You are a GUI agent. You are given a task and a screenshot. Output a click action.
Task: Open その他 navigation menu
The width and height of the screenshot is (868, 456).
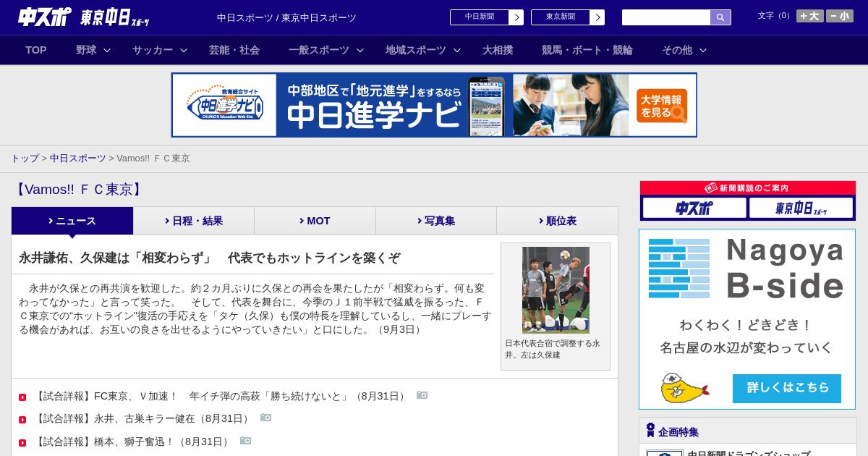click(x=677, y=50)
